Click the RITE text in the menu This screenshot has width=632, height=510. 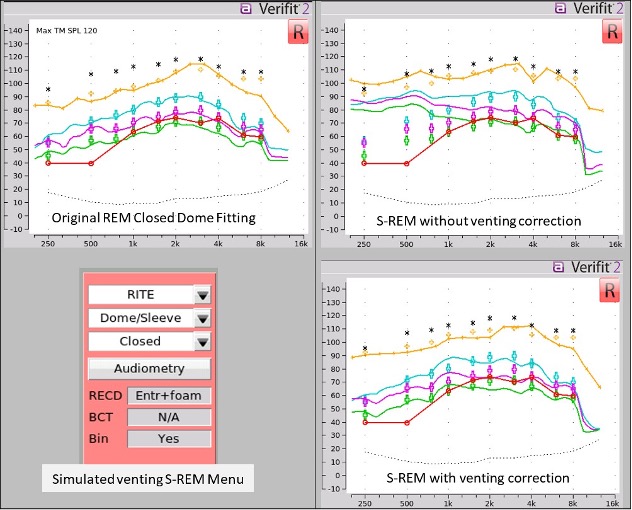pyautogui.click(x=141, y=295)
